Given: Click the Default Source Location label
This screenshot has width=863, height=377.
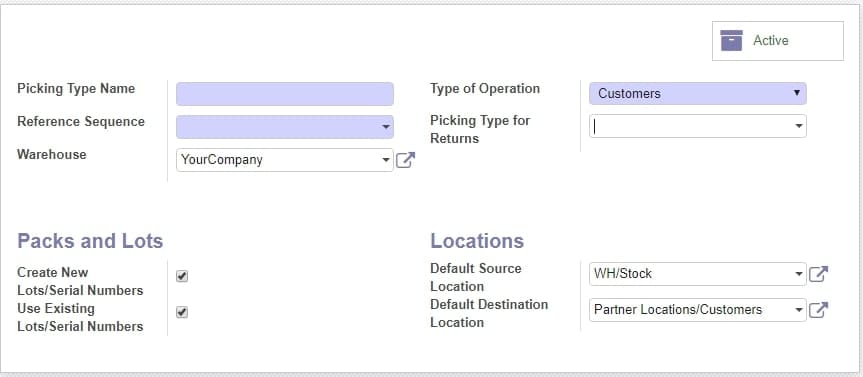Looking at the screenshot, I should click(x=476, y=277).
